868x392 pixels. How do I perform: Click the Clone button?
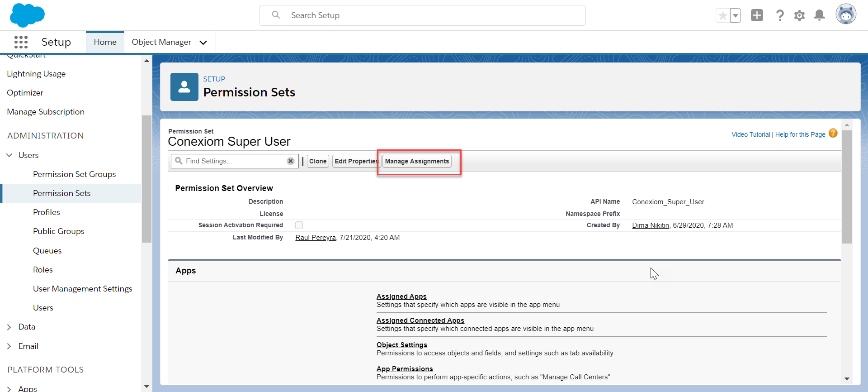click(318, 161)
